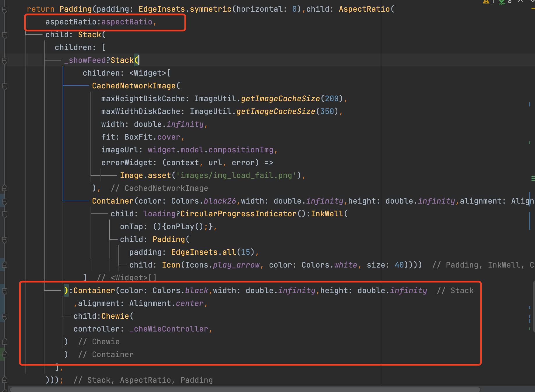Viewport: 535px width, 392px height.
Task: Collapse the fold at 'Container(color: Colors.black26' line
Action: point(4,201)
